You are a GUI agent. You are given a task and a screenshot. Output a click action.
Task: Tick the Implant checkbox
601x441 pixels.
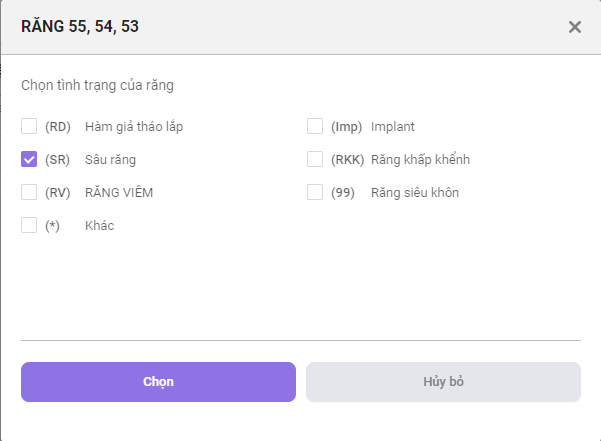315,126
